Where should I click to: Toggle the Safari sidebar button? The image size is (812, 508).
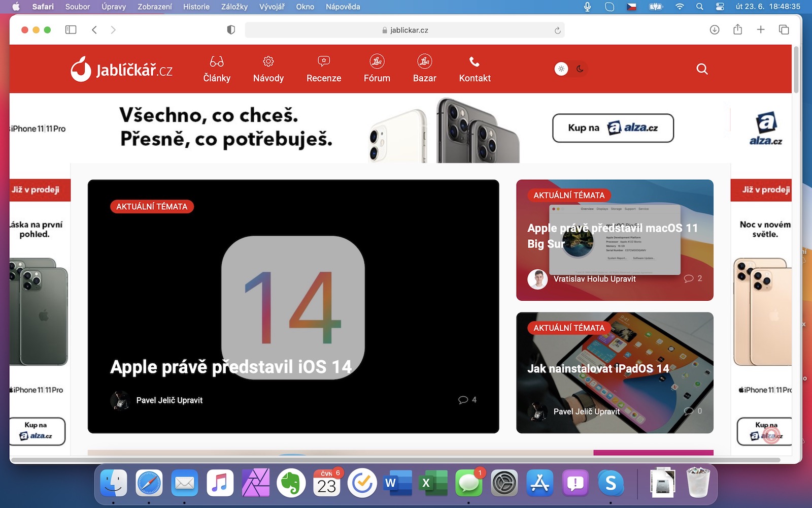click(71, 30)
